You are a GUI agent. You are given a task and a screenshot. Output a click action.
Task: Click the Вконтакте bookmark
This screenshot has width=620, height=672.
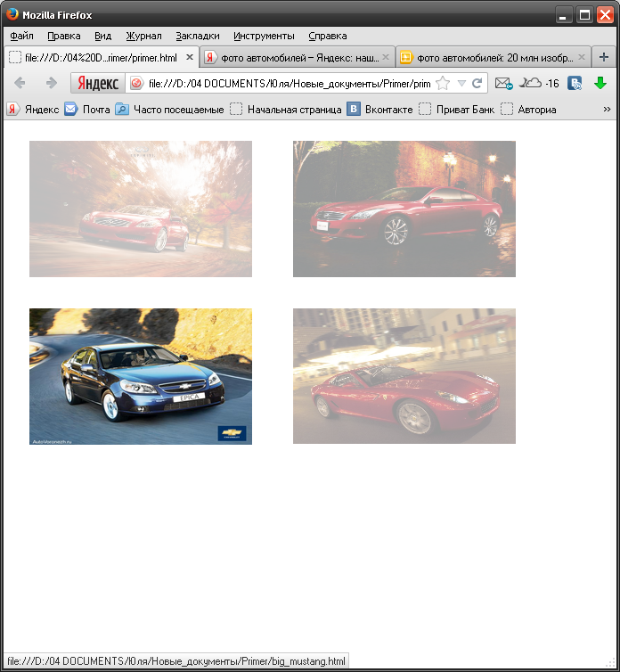[x=379, y=109]
